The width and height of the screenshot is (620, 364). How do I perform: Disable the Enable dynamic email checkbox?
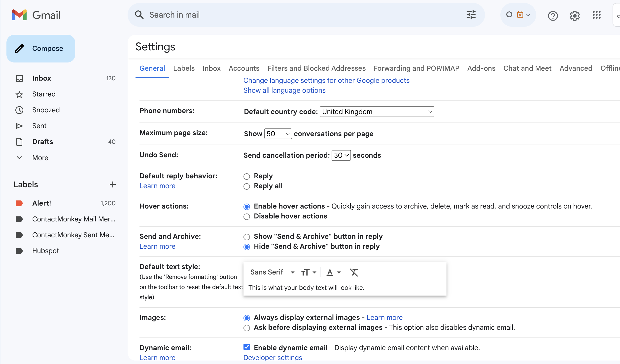coord(247,347)
